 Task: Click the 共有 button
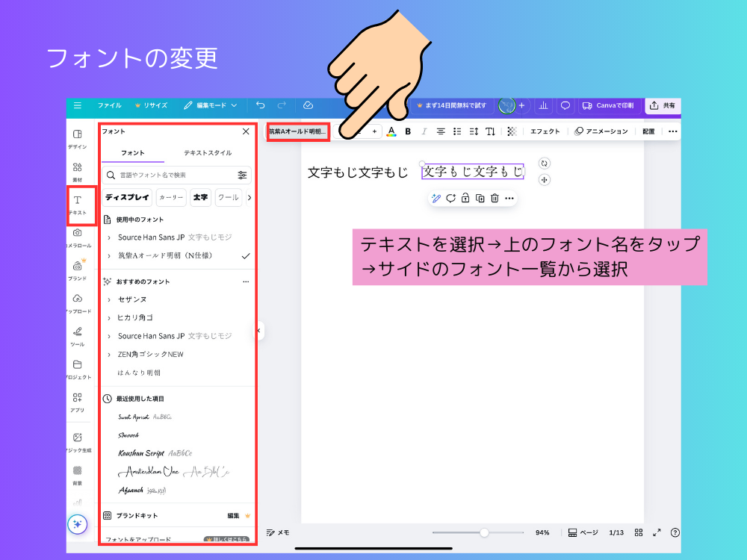click(663, 105)
